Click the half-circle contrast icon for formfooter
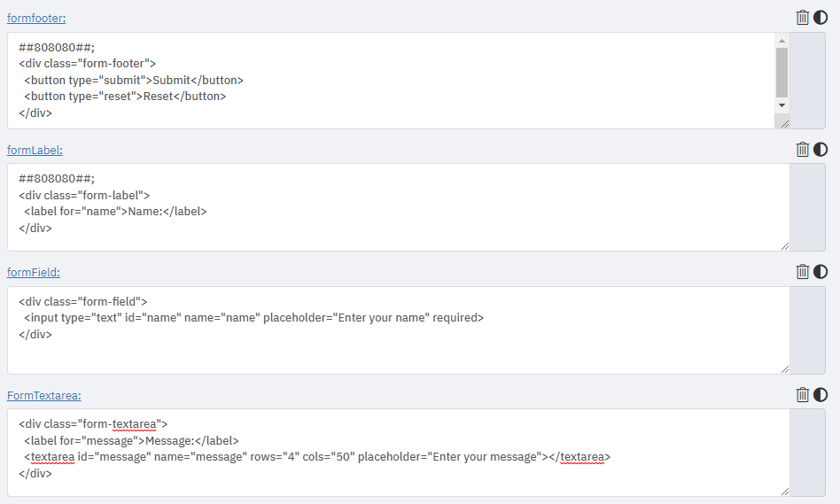The image size is (840, 504). coord(821,17)
